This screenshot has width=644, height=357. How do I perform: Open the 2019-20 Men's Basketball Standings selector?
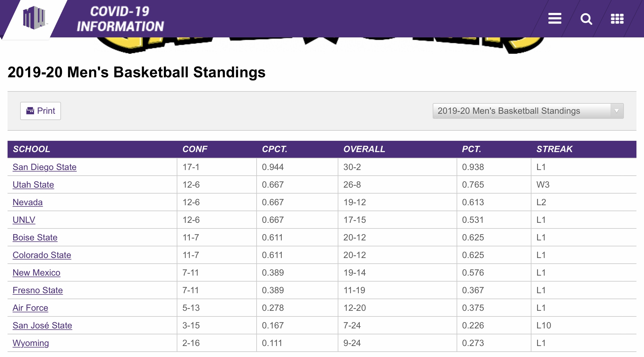tap(528, 111)
